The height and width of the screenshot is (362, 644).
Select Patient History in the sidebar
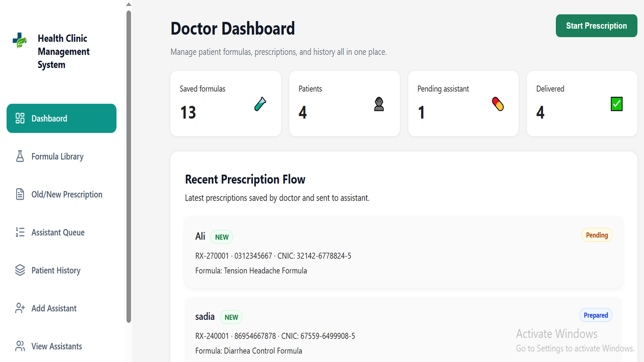[x=62, y=270]
